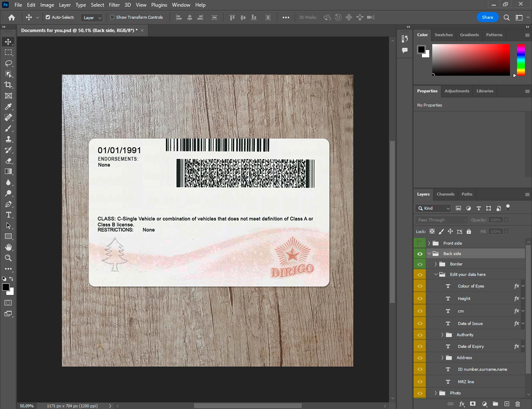Disable the Auto-Select checkbox

(48, 17)
